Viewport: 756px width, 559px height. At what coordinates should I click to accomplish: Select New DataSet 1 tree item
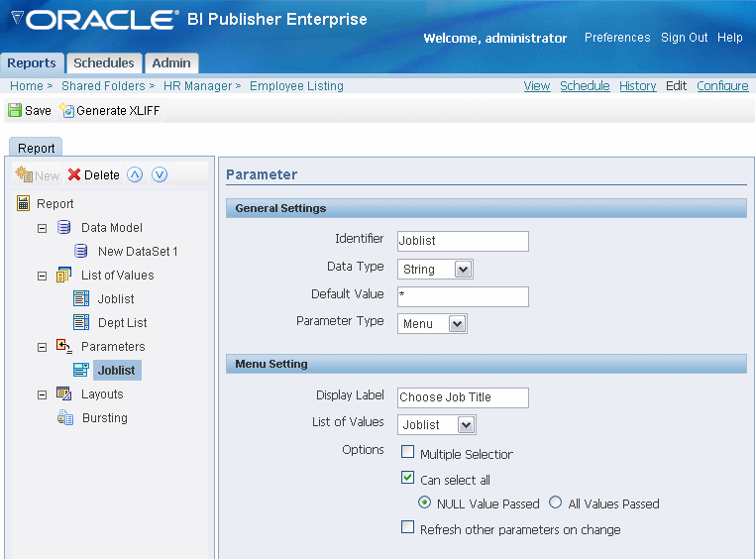(x=138, y=252)
